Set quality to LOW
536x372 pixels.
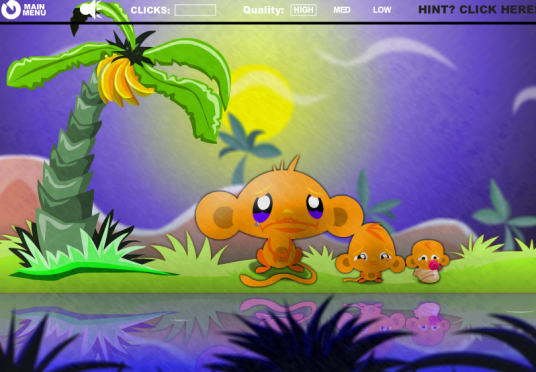[x=382, y=10]
